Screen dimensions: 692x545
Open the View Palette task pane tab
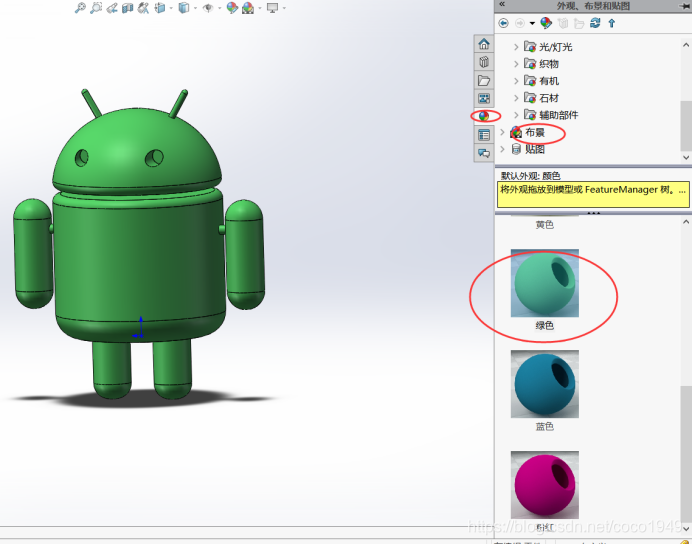coord(484,98)
